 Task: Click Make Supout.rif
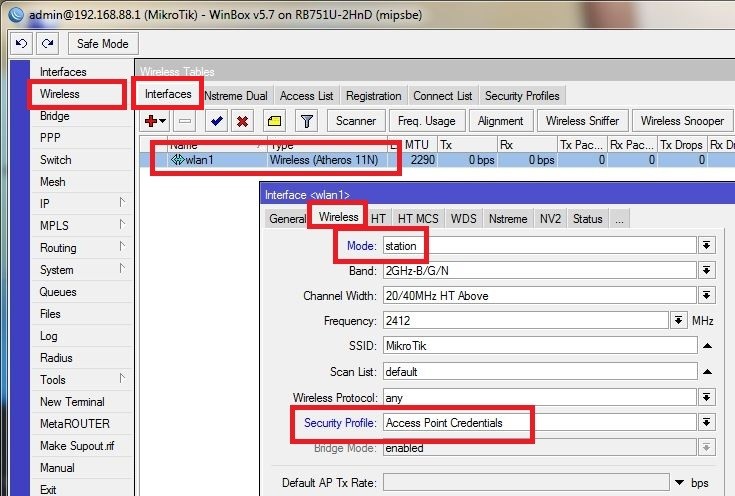(77, 446)
